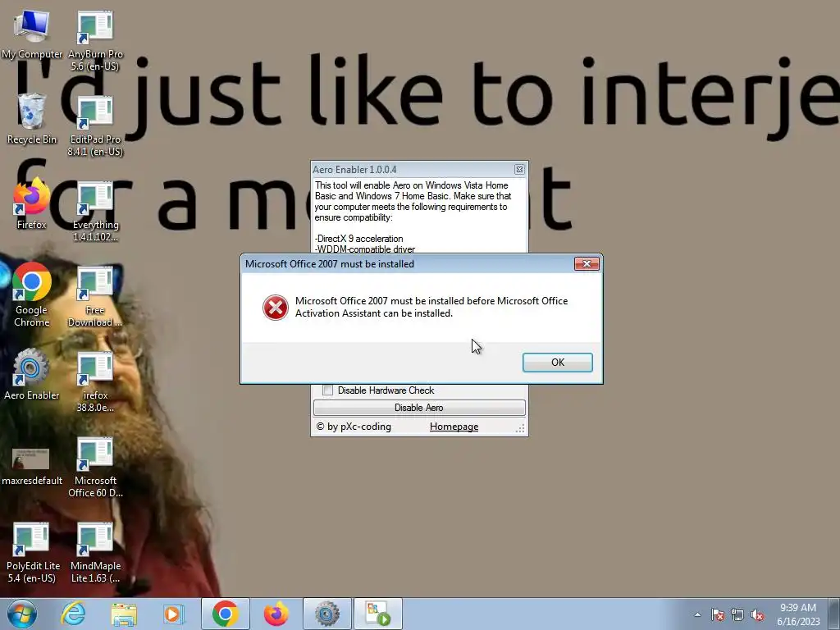The width and height of the screenshot is (840, 630).
Task: Switch to the Office installer taskbar button
Action: pyautogui.click(x=377, y=614)
